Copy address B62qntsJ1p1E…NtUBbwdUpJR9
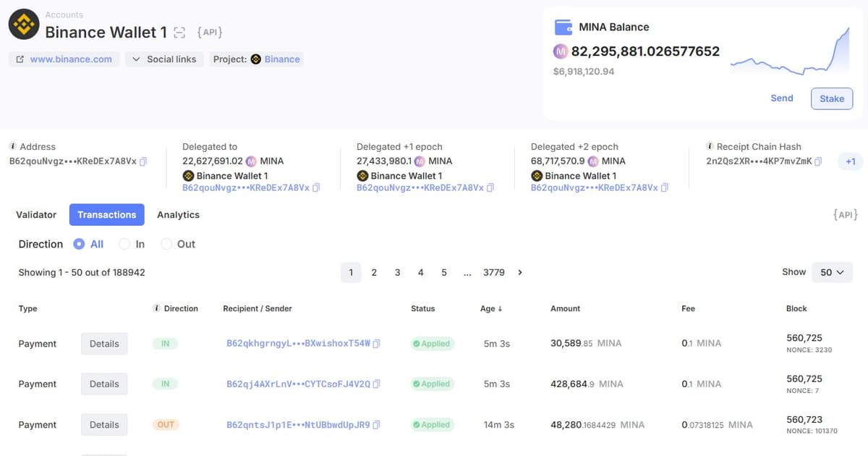The width and height of the screenshot is (868, 456). click(377, 425)
